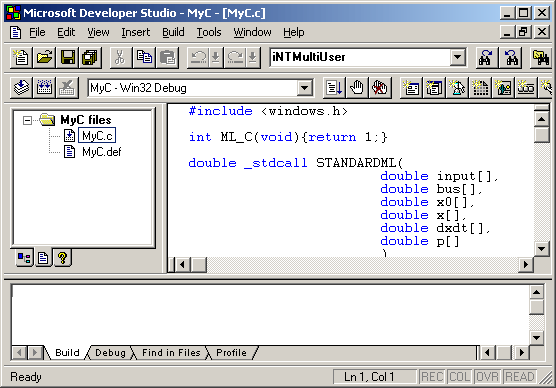
Task: Click the Find in Files icon
Action: pyautogui.click(x=541, y=57)
